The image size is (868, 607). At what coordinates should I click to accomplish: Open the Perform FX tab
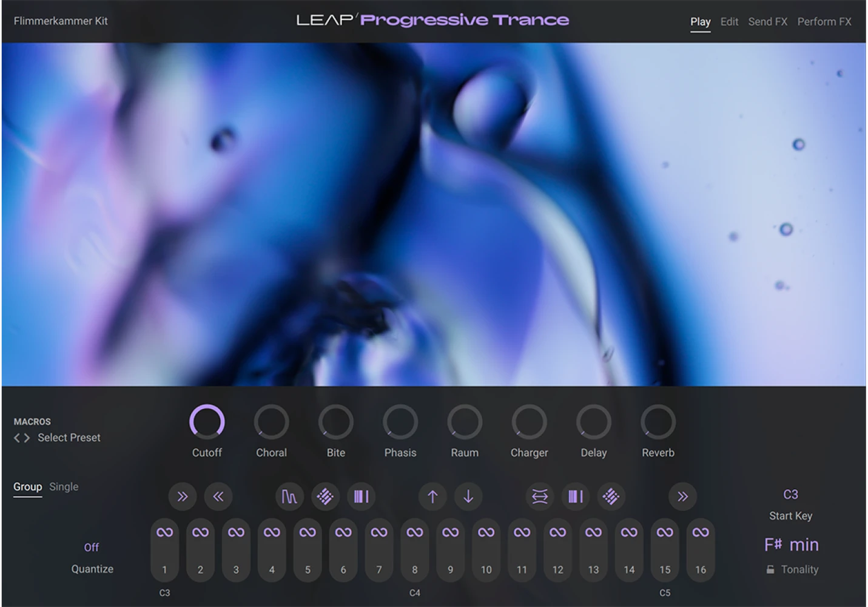(824, 21)
